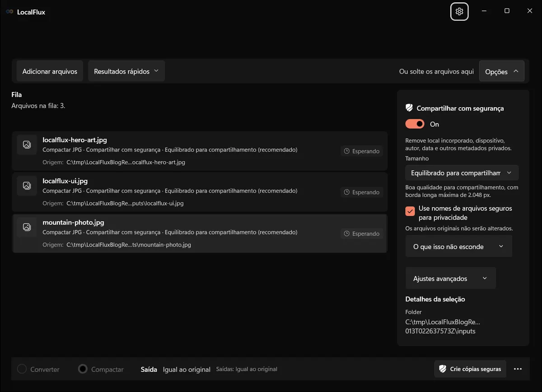The image size is (542, 392).
Task: Click Esperando status for localflux-hero-art.jpg
Action: [362, 151]
